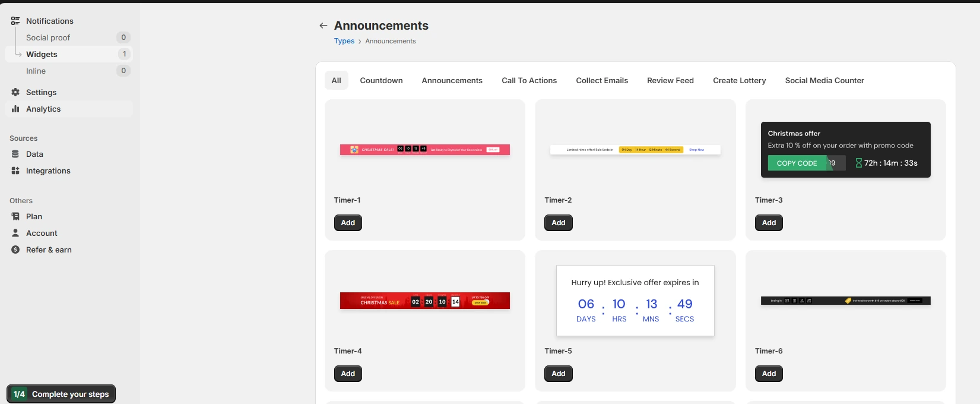
Task: Click the Notifications icon in sidebar
Action: (x=15, y=21)
